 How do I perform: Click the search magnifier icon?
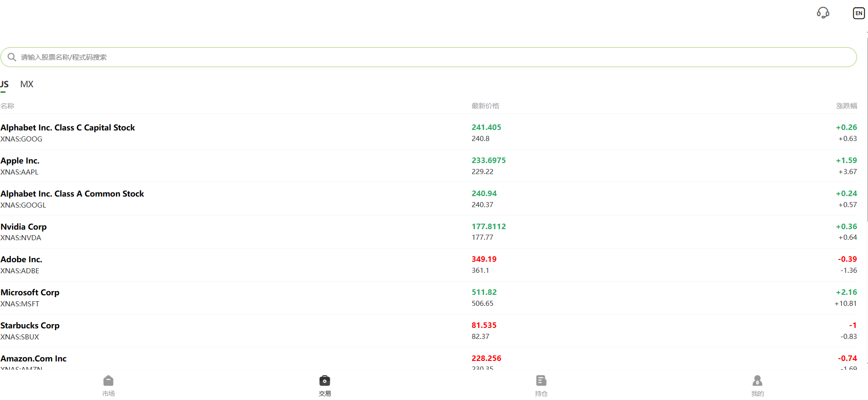point(12,57)
